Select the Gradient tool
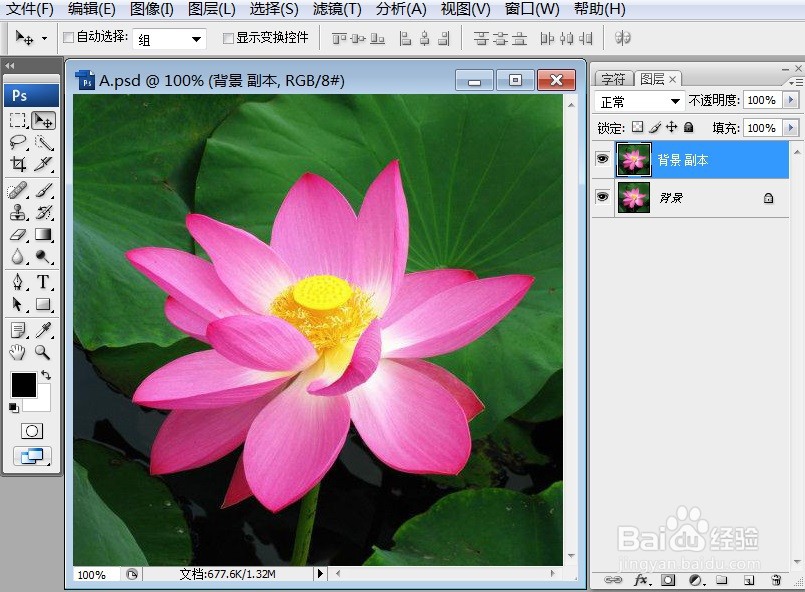 click(43, 235)
